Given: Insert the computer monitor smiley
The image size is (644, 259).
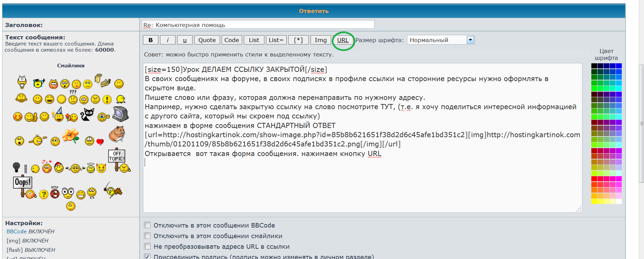Looking at the screenshot, I should coord(120,114).
